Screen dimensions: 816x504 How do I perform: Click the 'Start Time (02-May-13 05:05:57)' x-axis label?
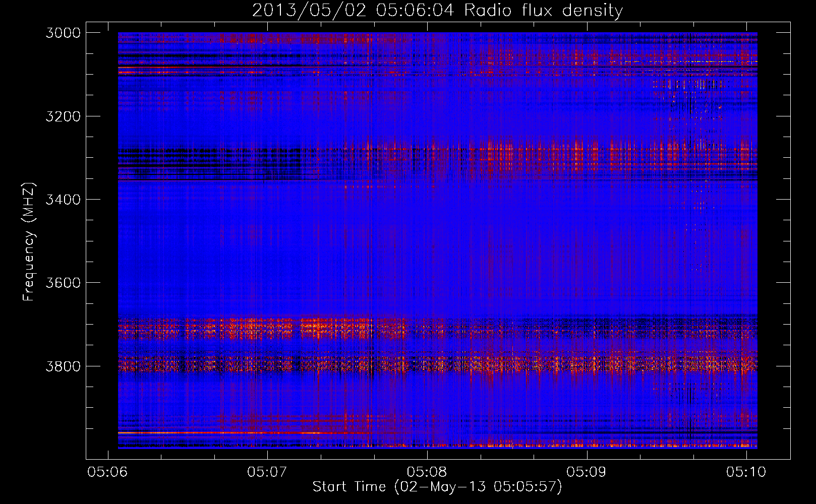click(437, 487)
